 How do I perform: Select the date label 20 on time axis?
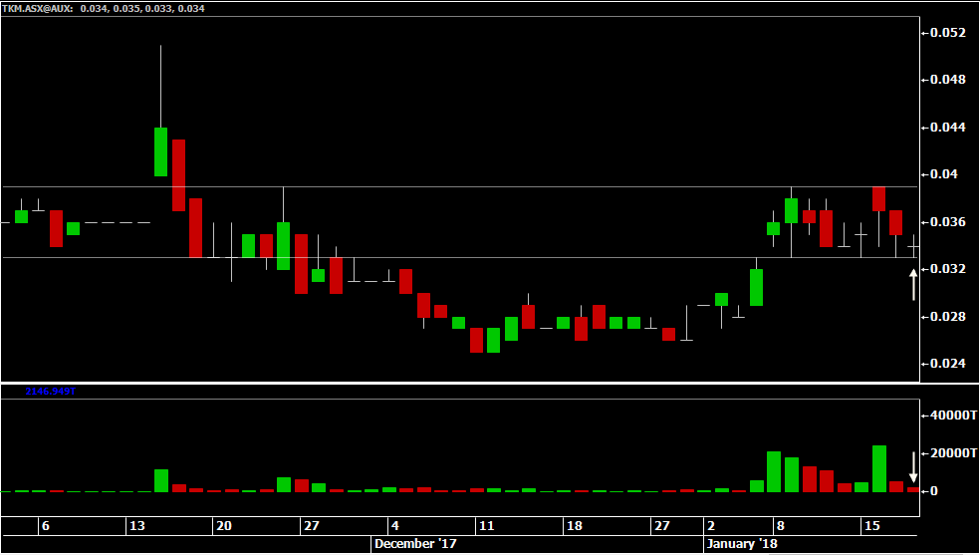(x=224, y=526)
